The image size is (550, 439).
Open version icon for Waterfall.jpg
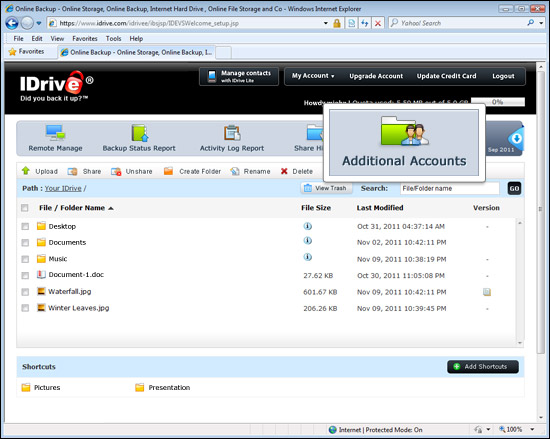point(487,292)
